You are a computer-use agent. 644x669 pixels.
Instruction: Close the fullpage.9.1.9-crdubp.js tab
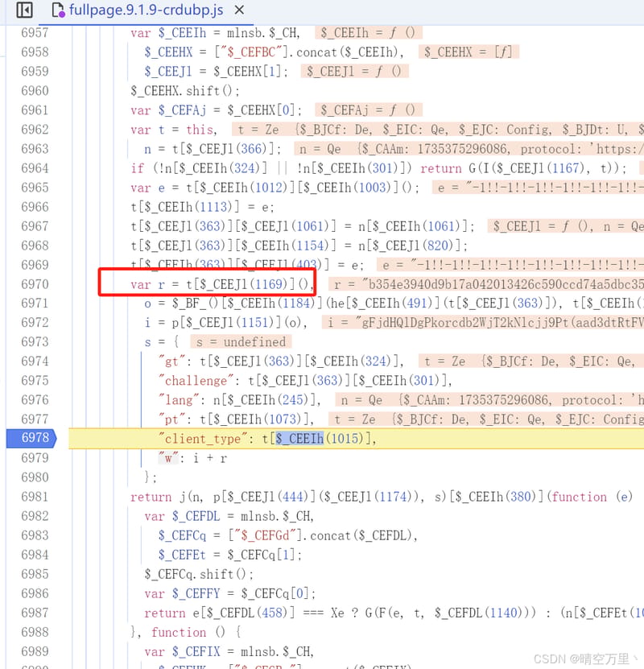[x=240, y=10]
